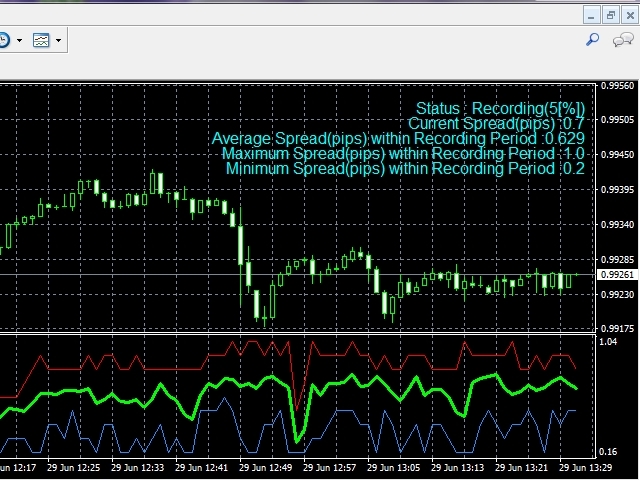Click the chart periodicity clock icon
The image size is (640, 480).
click(3, 40)
